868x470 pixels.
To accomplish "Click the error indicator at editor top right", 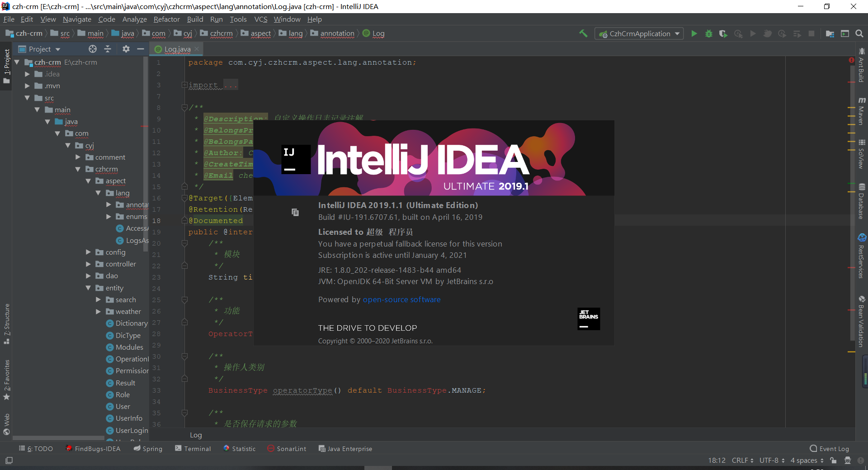I will (851, 60).
